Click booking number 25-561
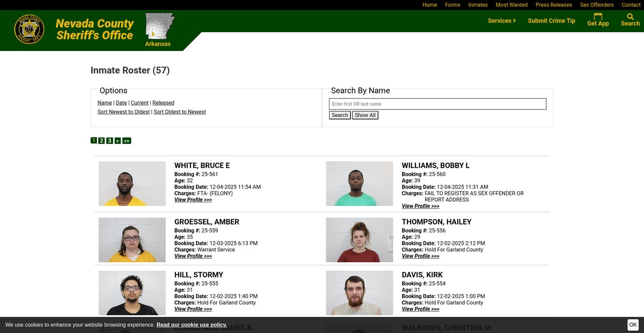This screenshot has height=333, width=644. coord(210,175)
